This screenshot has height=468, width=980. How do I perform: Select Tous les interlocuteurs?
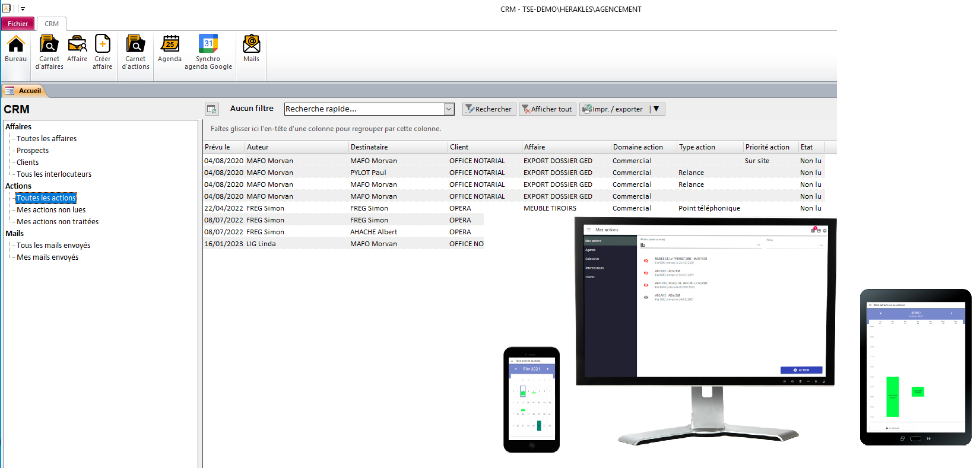(54, 174)
